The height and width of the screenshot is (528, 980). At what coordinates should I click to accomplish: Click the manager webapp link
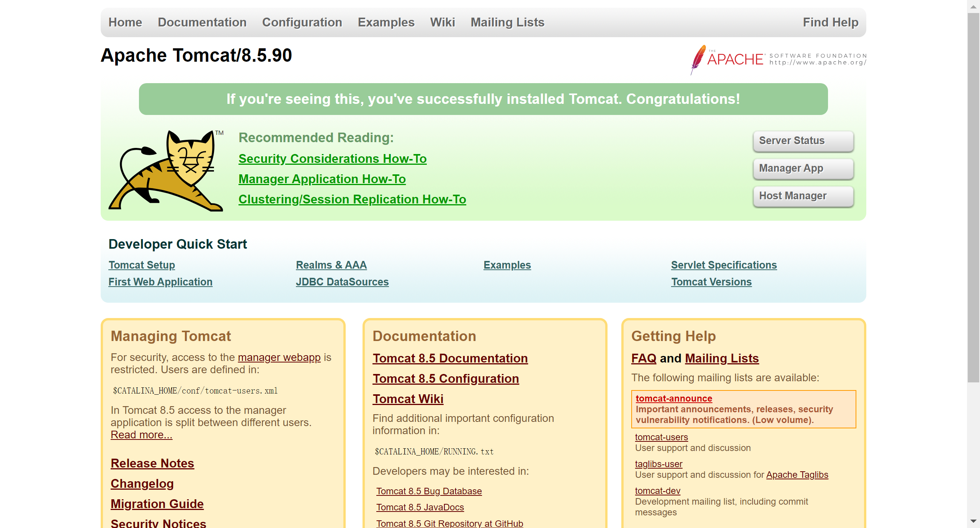(279, 357)
